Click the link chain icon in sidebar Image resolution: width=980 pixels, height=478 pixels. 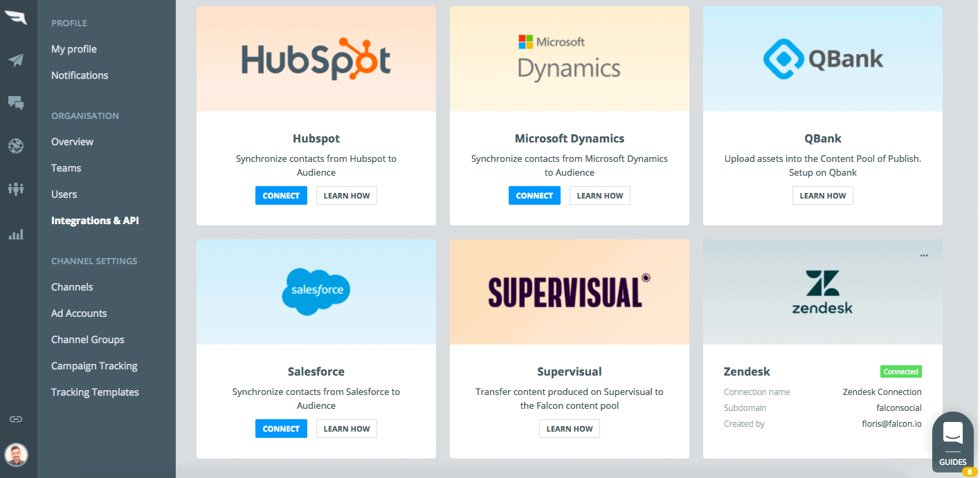tap(16, 419)
